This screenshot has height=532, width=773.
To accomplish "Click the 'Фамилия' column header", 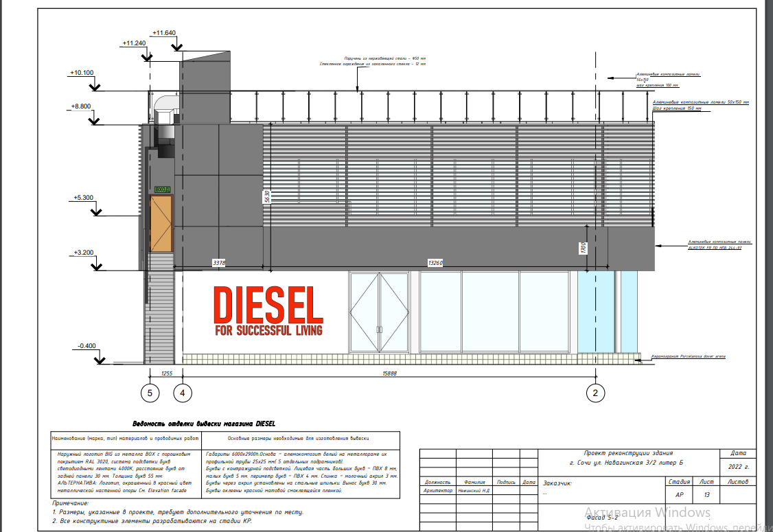I will click(474, 482).
